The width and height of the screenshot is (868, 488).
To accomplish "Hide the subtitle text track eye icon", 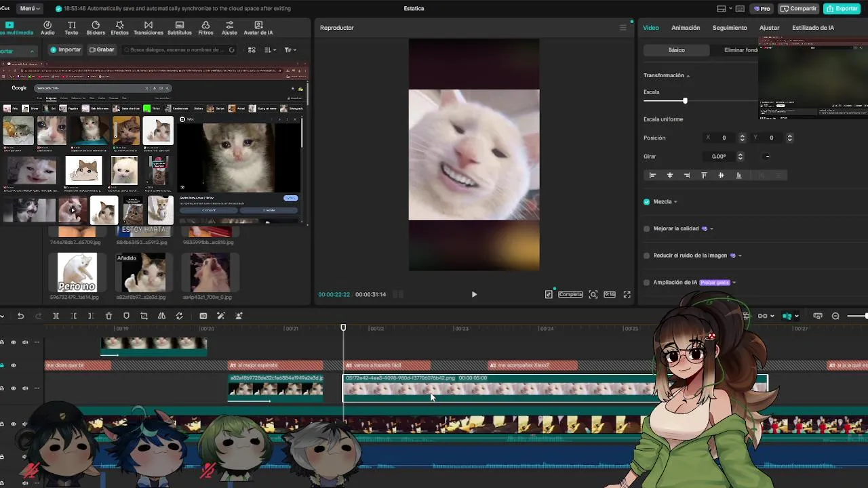I will (x=13, y=365).
